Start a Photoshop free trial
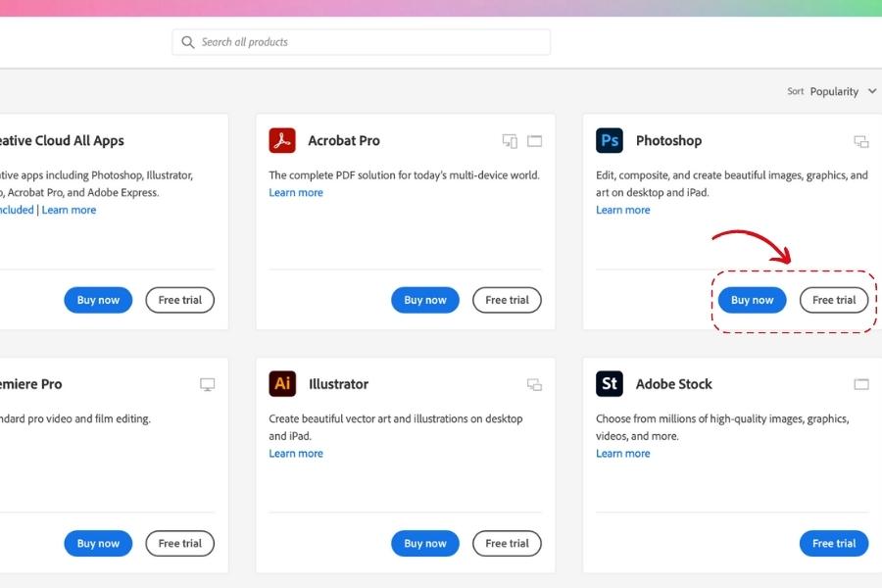The height and width of the screenshot is (588, 882). coord(834,300)
